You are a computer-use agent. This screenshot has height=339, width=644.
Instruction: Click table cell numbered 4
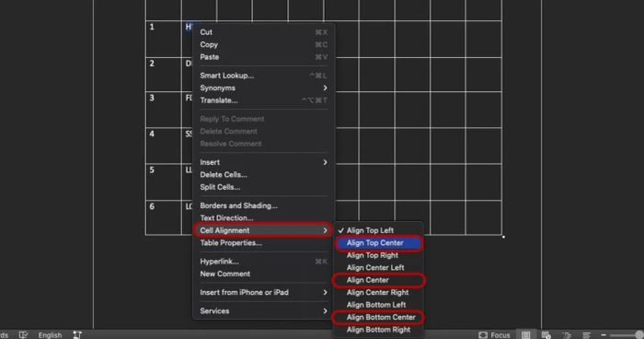coord(164,146)
